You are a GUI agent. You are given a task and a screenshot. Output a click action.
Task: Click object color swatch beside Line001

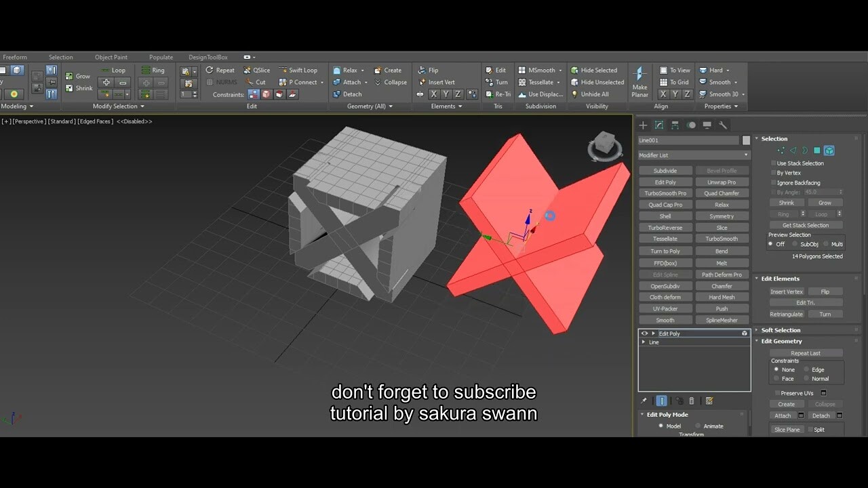pyautogui.click(x=747, y=140)
